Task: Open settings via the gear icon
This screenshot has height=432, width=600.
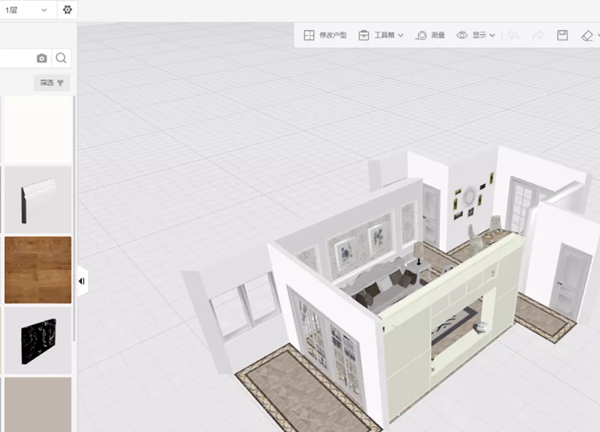Action: point(67,10)
